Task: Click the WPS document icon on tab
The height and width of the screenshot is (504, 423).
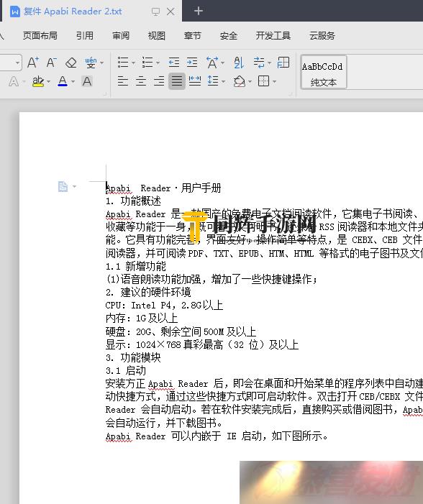Action: [15, 12]
